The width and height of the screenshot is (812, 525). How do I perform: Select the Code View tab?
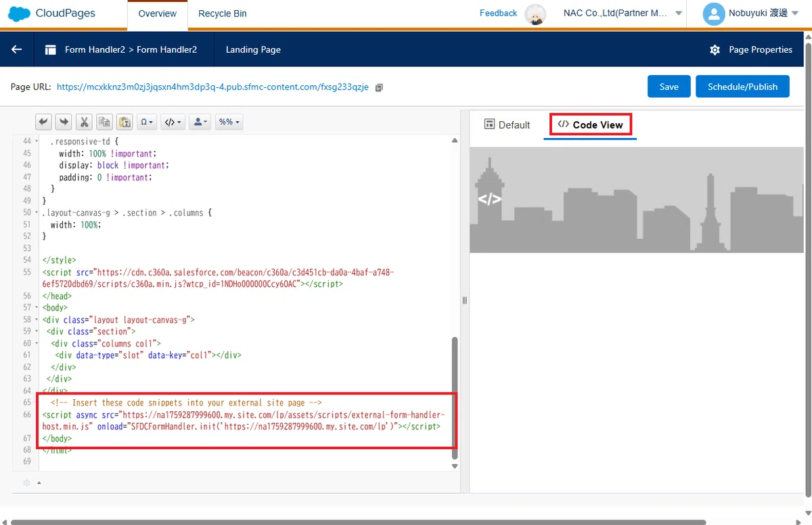pyautogui.click(x=590, y=124)
